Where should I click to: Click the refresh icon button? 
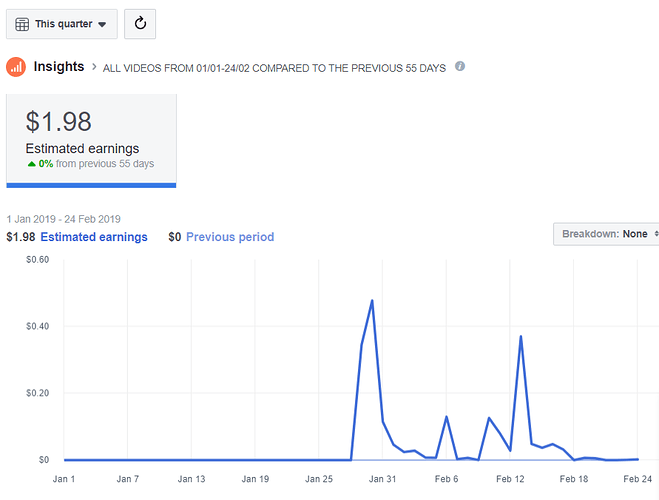[140, 24]
